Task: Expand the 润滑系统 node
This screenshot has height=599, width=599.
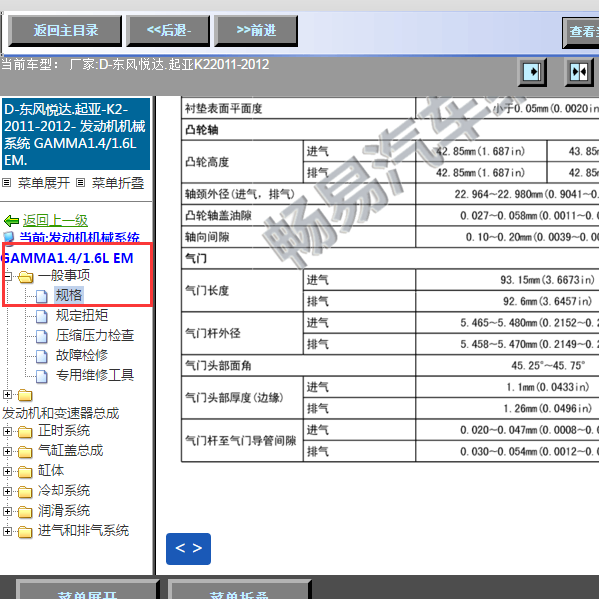Action: tap(7, 512)
